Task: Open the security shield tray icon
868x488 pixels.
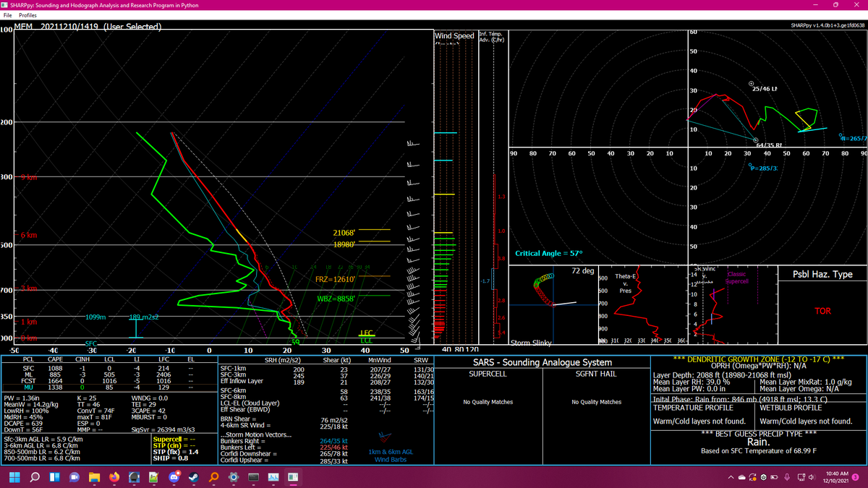Action: [x=763, y=477]
